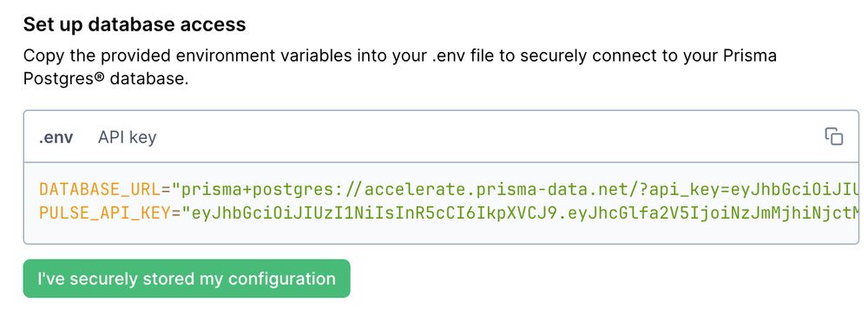Select the .env tab
Screen dimensions: 868x315
(x=56, y=137)
